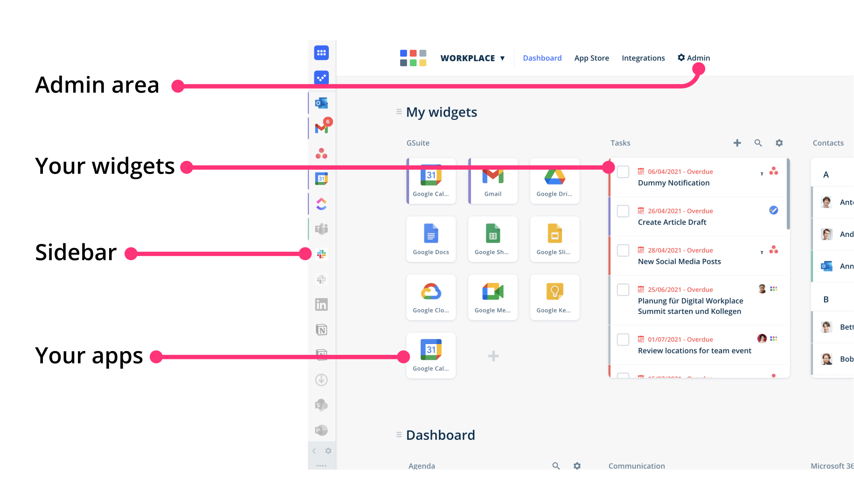Viewport: 854px width, 504px height.
Task: Open Gmail with 6 notifications in sidebar
Action: [x=322, y=127]
